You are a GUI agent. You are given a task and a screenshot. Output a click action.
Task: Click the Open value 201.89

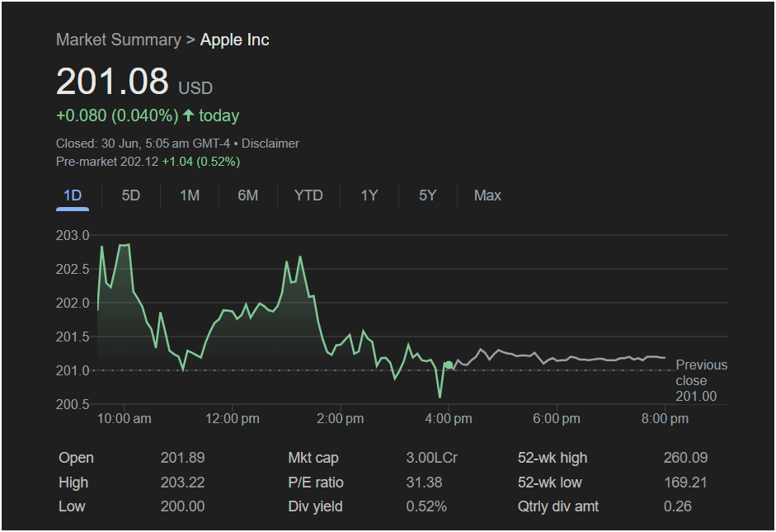[182, 458]
